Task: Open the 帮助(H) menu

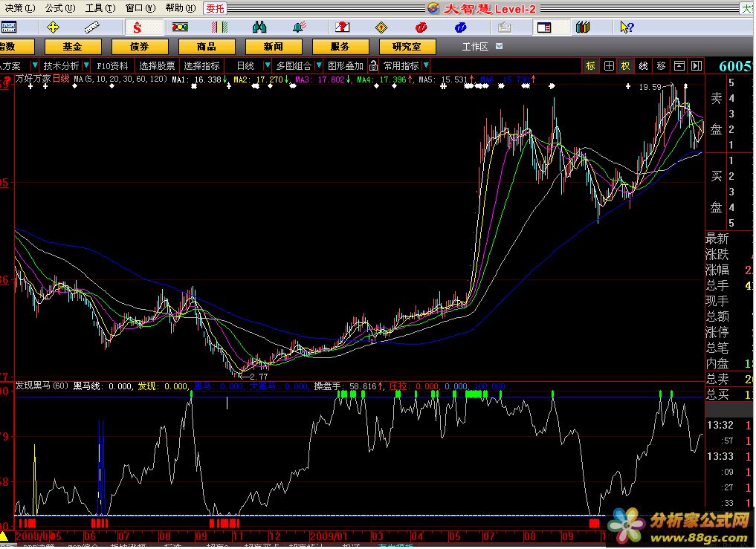Action: coord(181,8)
